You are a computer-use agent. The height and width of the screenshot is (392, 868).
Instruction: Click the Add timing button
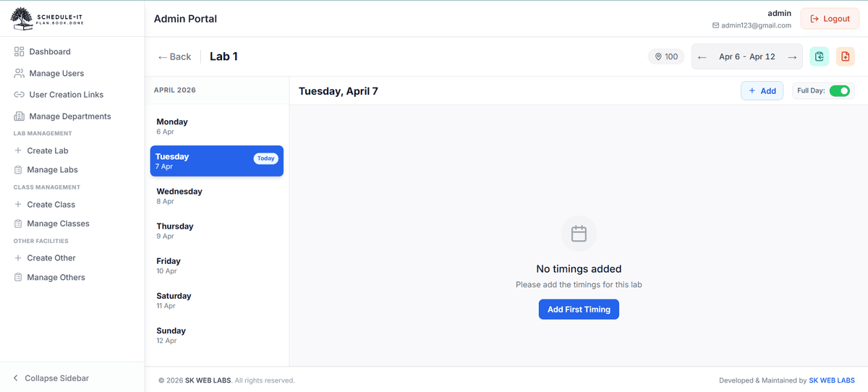pyautogui.click(x=762, y=90)
